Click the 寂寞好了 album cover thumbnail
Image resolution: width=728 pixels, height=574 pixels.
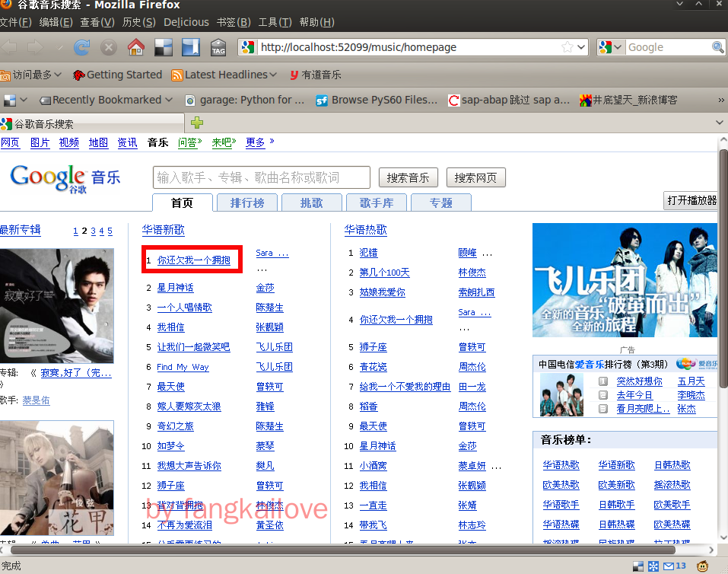56,306
